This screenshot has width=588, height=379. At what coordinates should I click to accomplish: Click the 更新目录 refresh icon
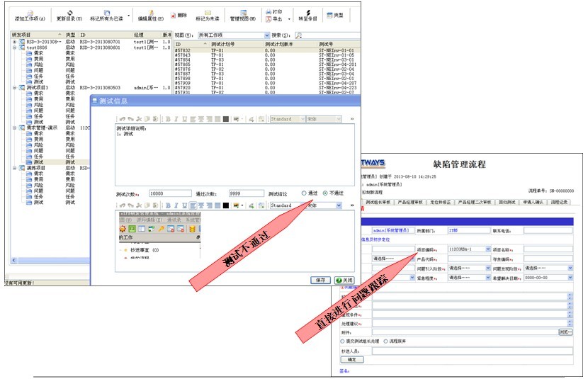[69, 13]
